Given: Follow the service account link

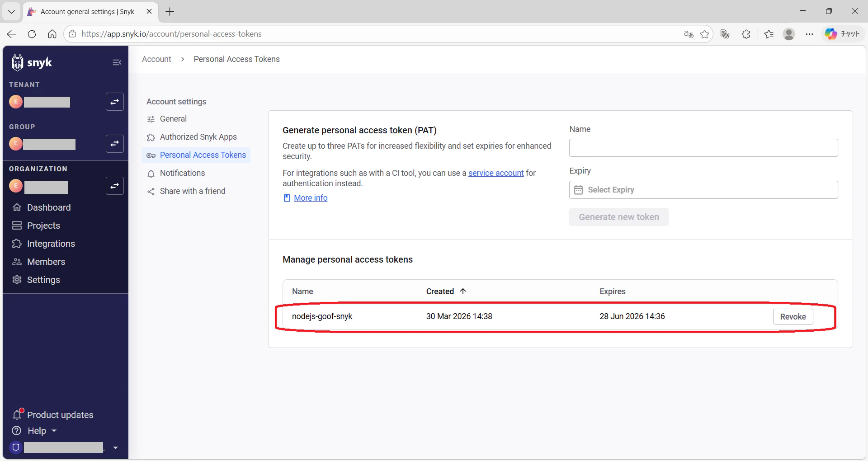Looking at the screenshot, I should [496, 173].
